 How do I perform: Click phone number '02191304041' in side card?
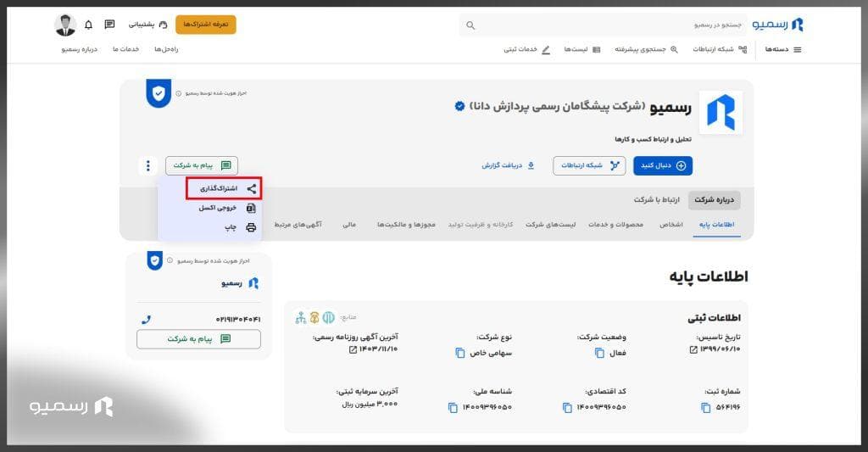click(x=238, y=320)
